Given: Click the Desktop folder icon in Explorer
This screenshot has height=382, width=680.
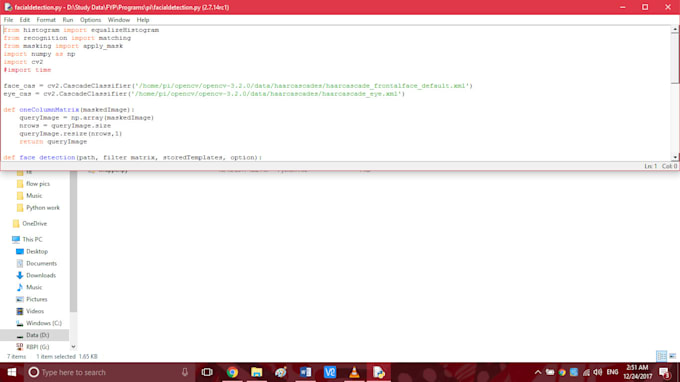Looking at the screenshot, I should [x=20, y=251].
